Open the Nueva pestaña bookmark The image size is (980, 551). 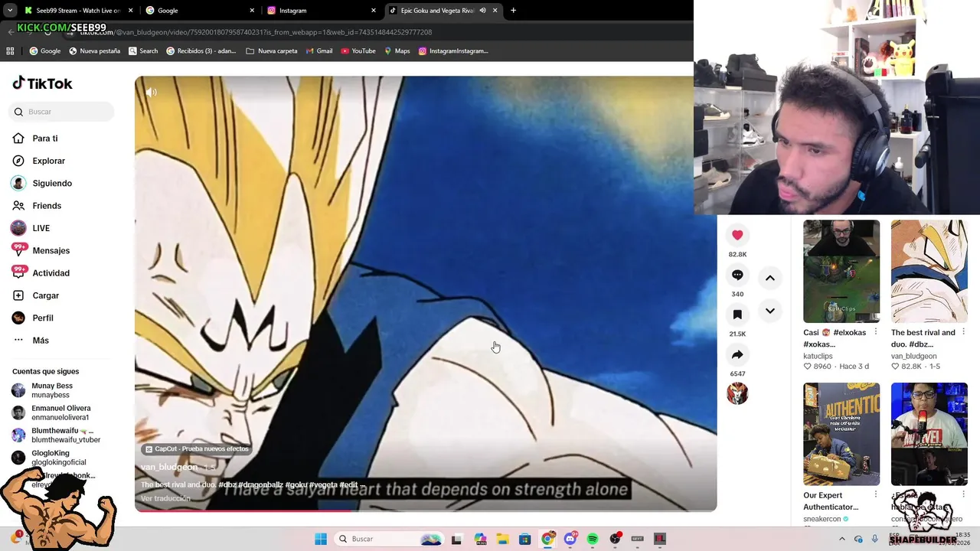94,51
